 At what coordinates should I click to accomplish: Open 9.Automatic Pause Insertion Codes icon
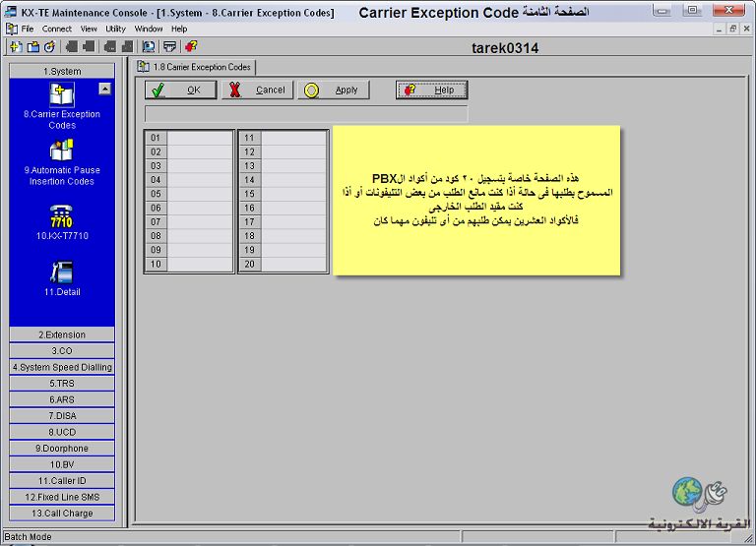point(62,151)
